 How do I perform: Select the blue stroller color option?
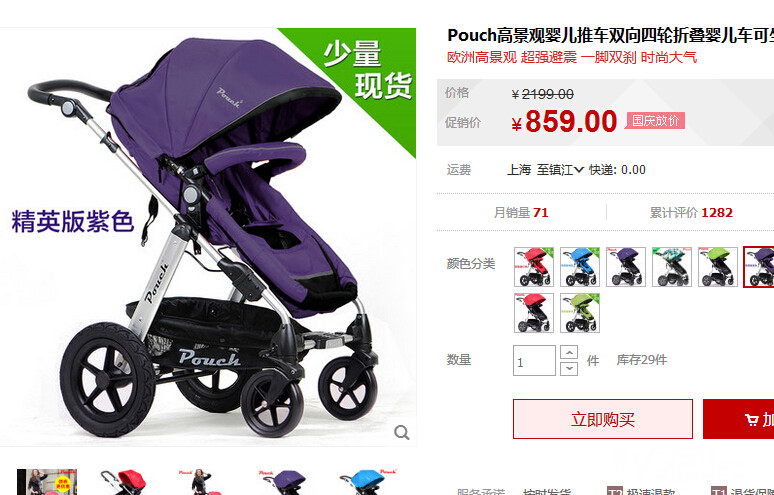coord(580,267)
